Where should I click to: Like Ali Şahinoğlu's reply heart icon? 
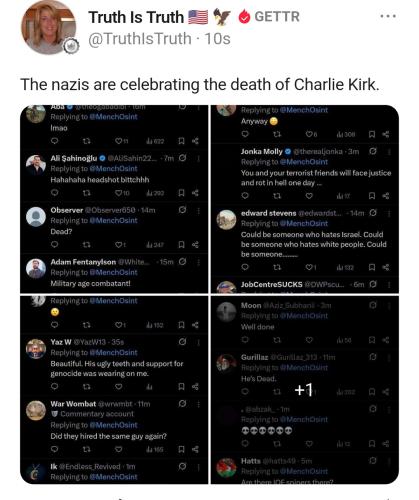pyautogui.click(x=119, y=193)
